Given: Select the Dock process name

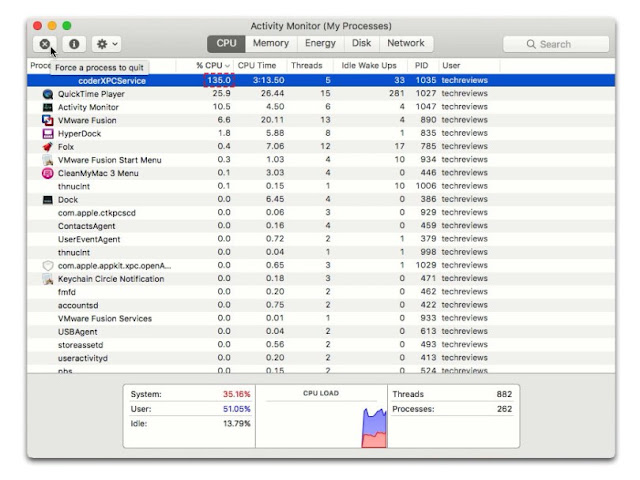Looking at the screenshot, I should (68, 200).
